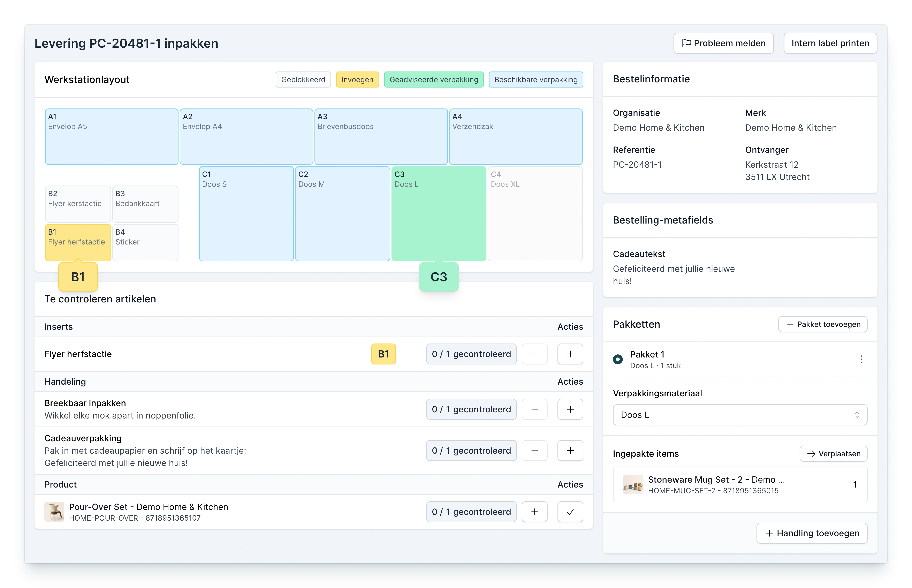
Task: Select recommended slot C3 Doos L
Action: point(439,214)
